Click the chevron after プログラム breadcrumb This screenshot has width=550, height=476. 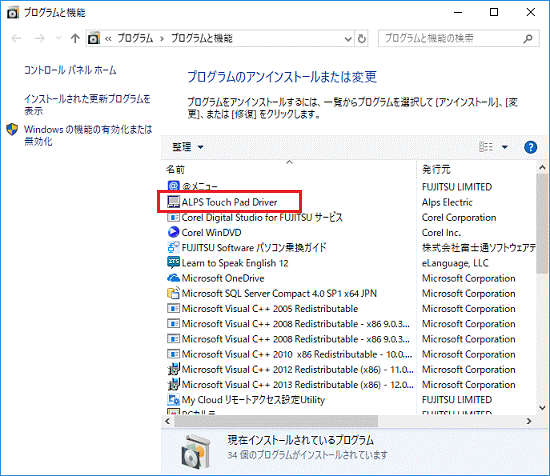pyautogui.click(x=162, y=39)
